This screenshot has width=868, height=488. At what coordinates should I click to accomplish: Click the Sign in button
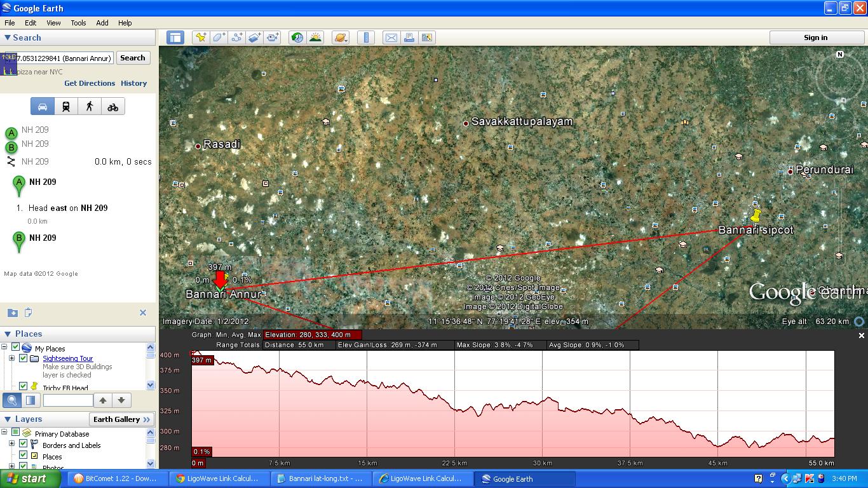815,37
